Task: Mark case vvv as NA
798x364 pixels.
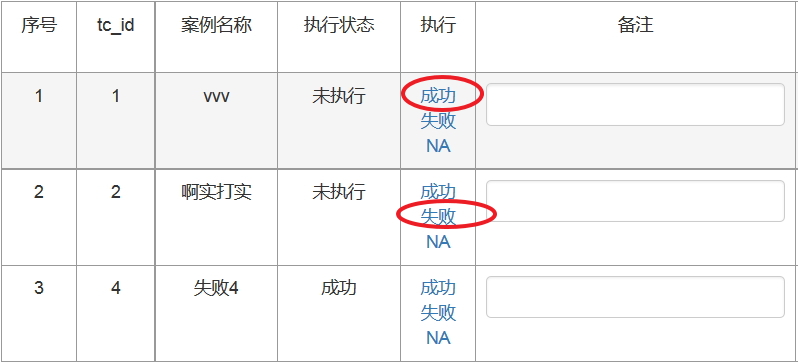Action: coord(438,146)
